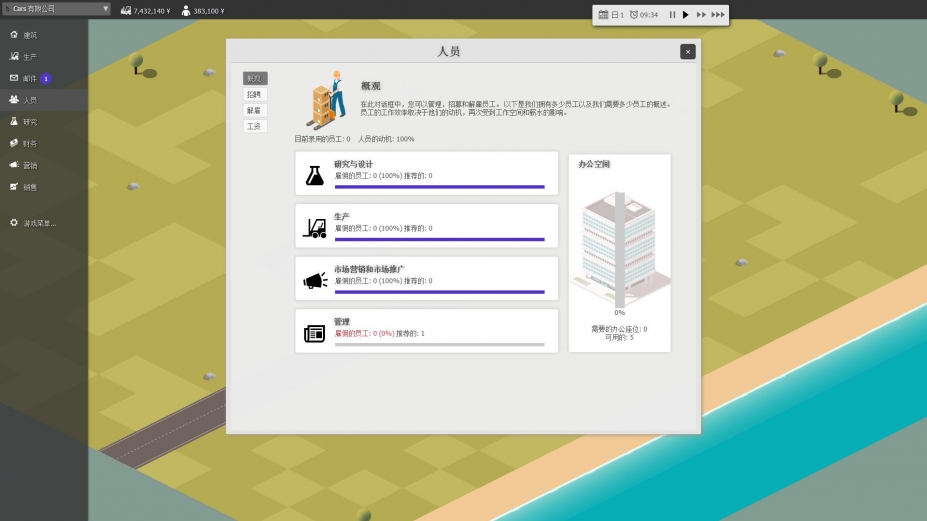Set double fast-forward speed
Viewport: 927px width, 521px height.
pos(701,15)
